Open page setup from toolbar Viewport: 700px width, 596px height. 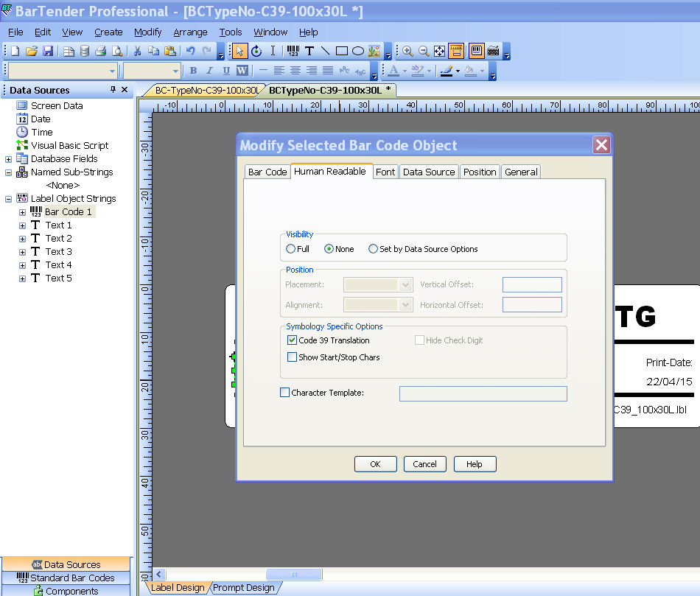pos(69,51)
